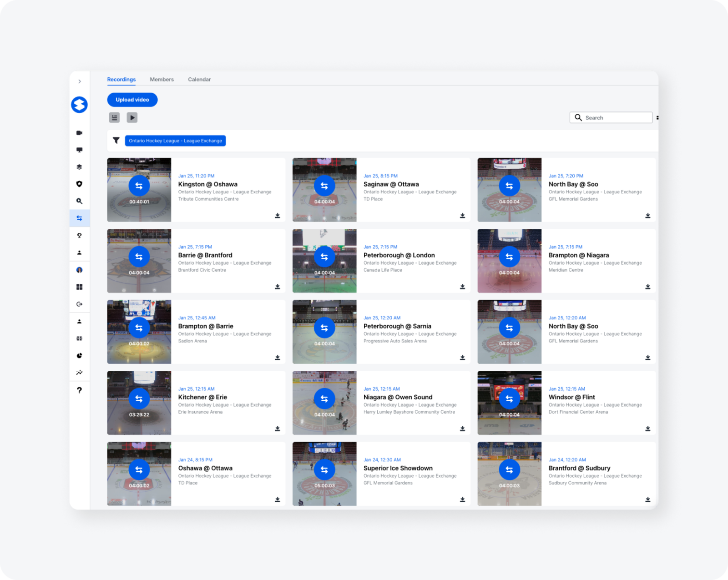Switch to video playback view
Viewport: 728px width, 580px height.
pos(132,118)
